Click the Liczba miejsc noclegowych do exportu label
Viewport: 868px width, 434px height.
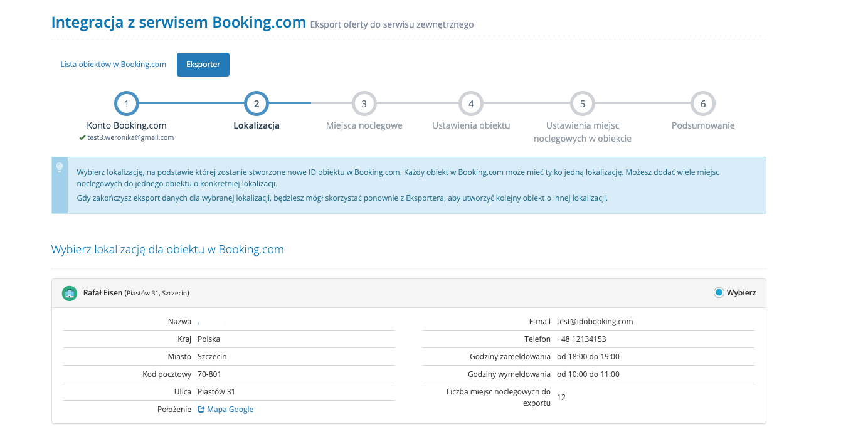click(499, 398)
